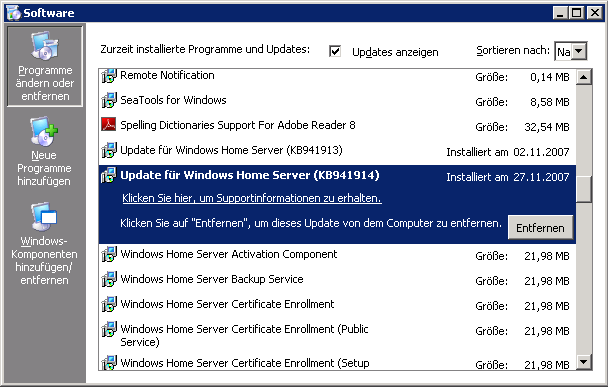Viewport: 608px width, 387px height.
Task: Open 'Programme ändern oder entfernen' sidebar icon
Action: pyautogui.click(x=45, y=46)
